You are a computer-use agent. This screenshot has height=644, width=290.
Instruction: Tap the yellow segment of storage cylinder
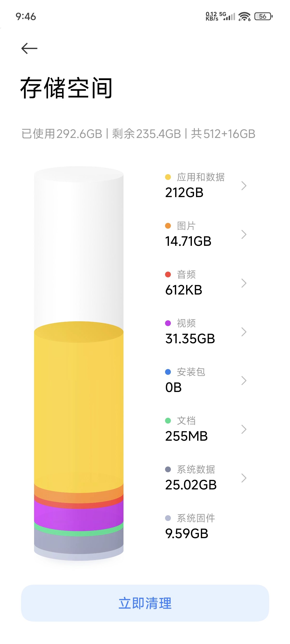click(79, 407)
